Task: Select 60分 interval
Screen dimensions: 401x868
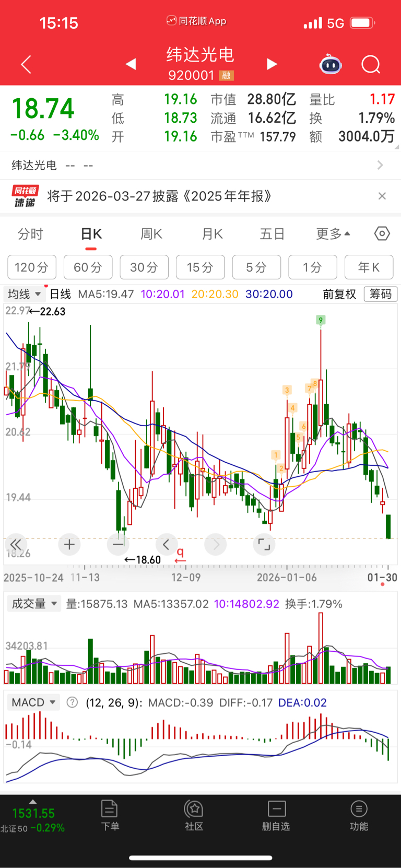Action: pos(88,267)
